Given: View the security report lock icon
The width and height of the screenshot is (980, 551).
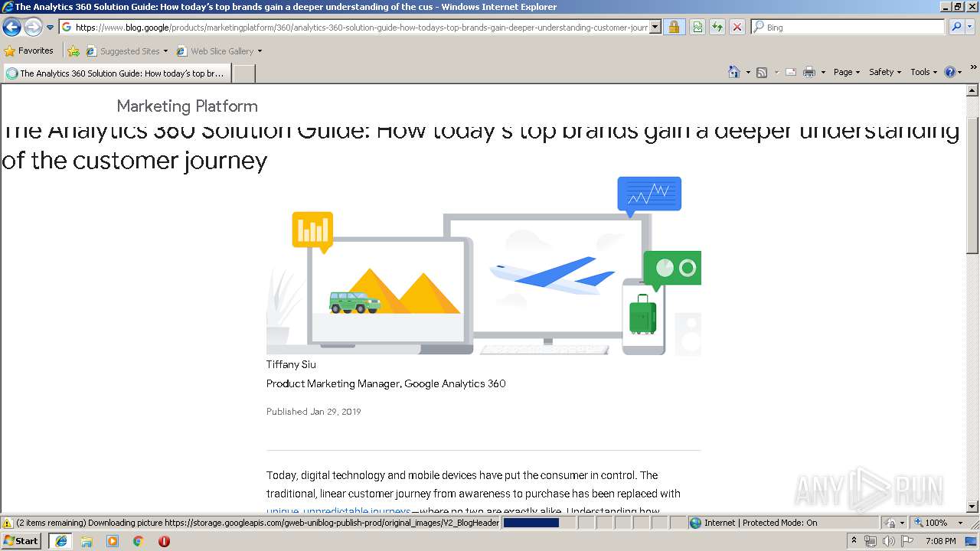Looking at the screenshot, I should tap(674, 28).
